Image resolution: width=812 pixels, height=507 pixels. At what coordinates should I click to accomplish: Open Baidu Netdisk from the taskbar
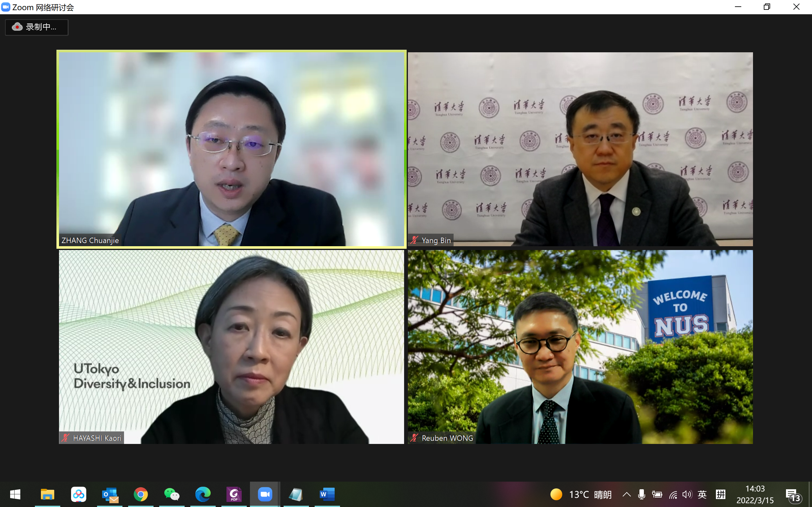pyautogui.click(x=79, y=494)
